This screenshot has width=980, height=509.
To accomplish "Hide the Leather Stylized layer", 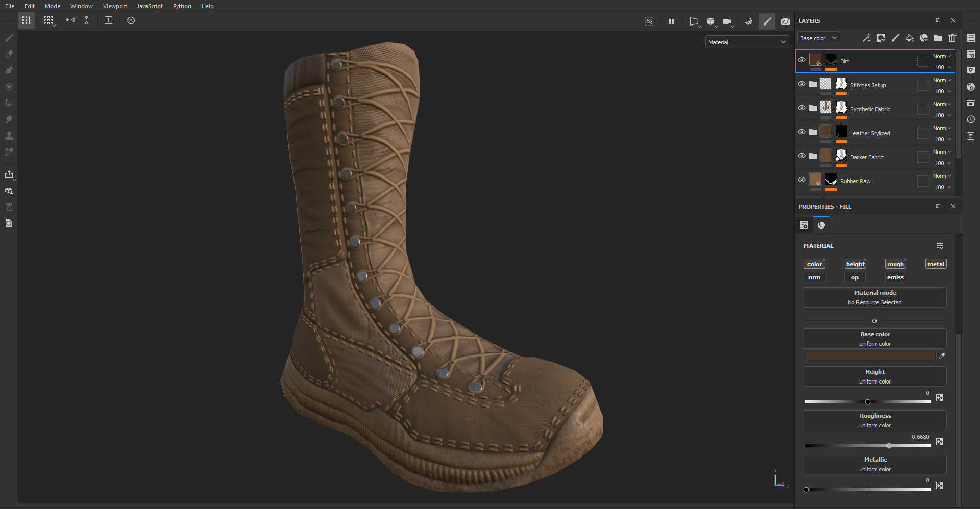I will point(802,132).
